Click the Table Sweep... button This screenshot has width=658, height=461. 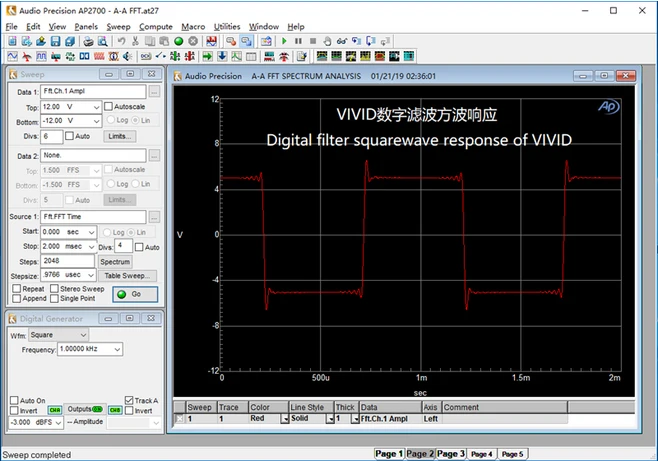tap(127, 276)
